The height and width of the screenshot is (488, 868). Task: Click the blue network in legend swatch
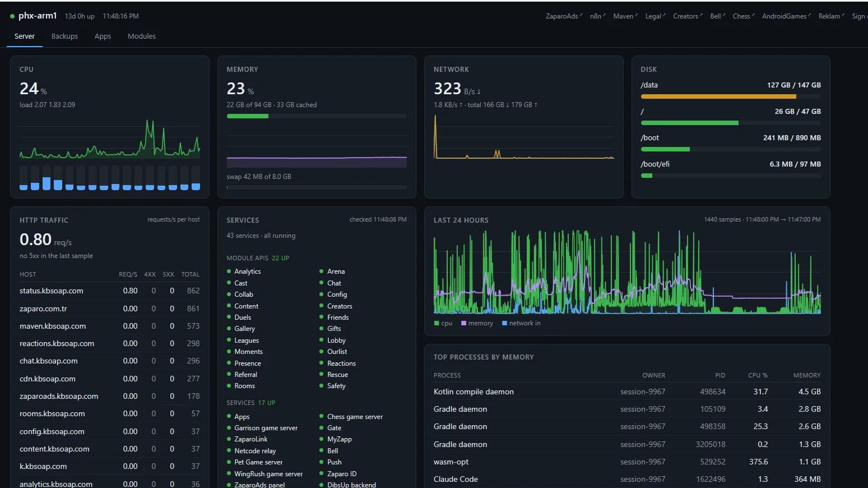pos(504,323)
